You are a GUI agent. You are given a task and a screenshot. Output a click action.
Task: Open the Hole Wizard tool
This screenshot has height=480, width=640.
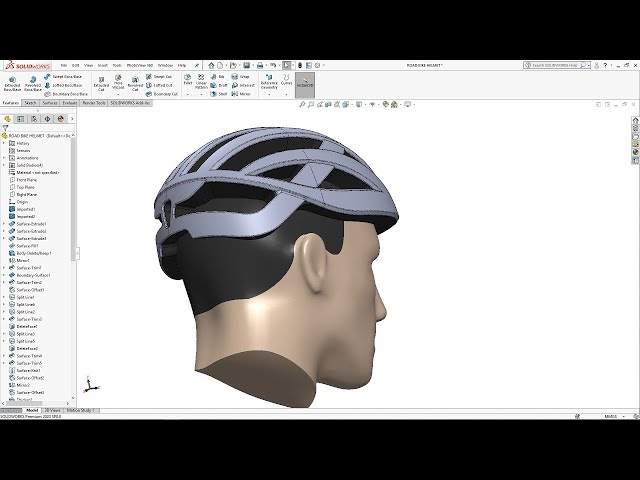point(118,81)
